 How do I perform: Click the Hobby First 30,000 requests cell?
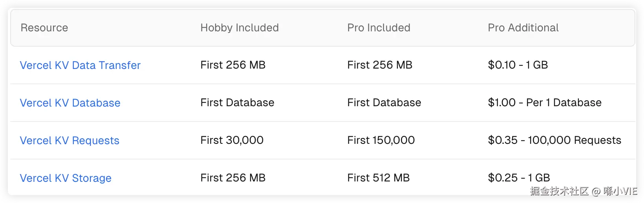232,140
